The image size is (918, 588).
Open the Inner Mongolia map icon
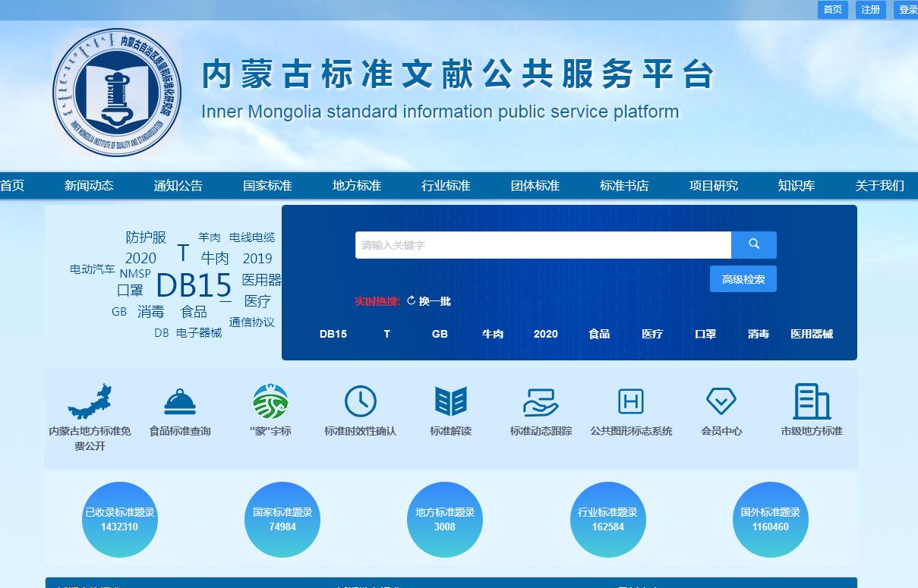click(x=90, y=402)
